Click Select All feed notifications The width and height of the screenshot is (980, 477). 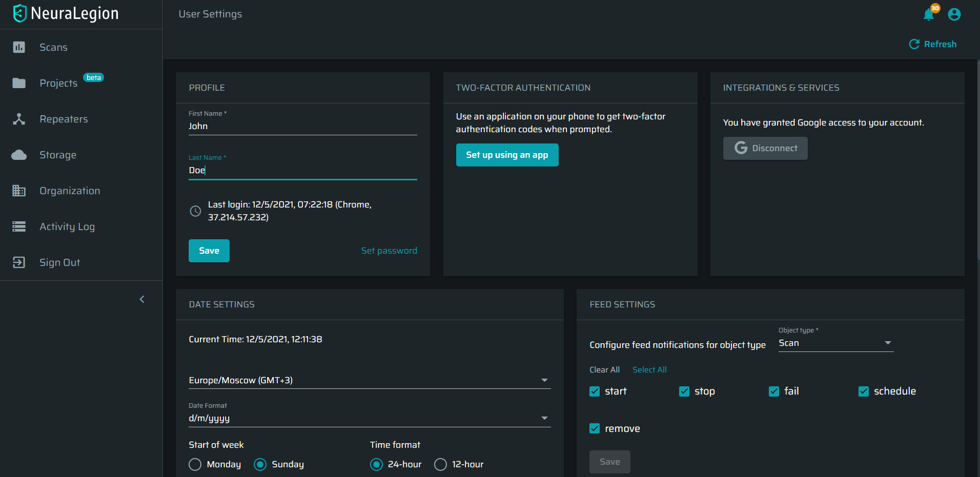point(649,369)
